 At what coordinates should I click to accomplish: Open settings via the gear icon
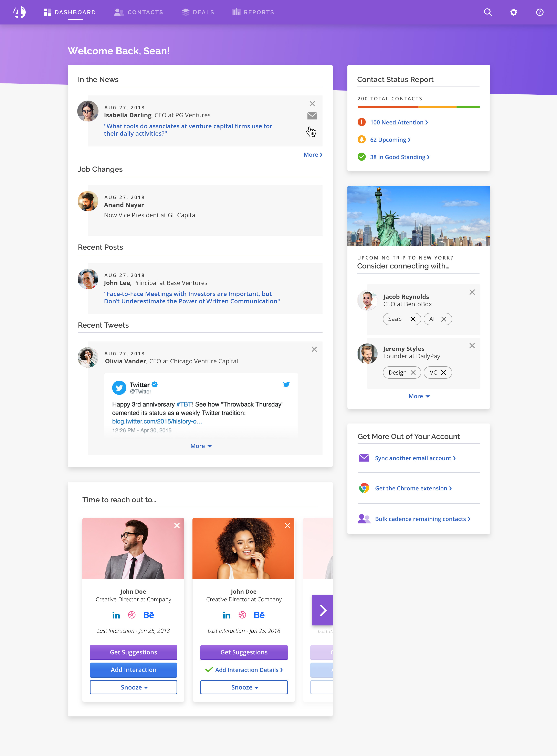point(514,12)
